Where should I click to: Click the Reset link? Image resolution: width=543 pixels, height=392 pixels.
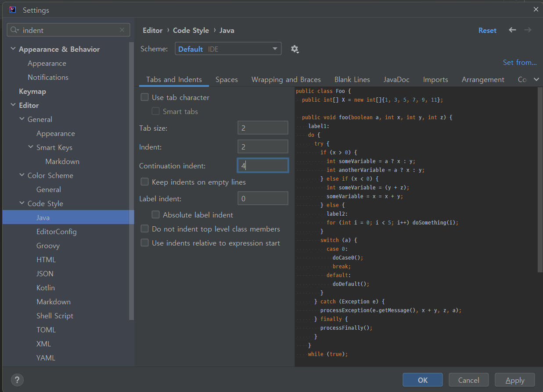coord(487,30)
